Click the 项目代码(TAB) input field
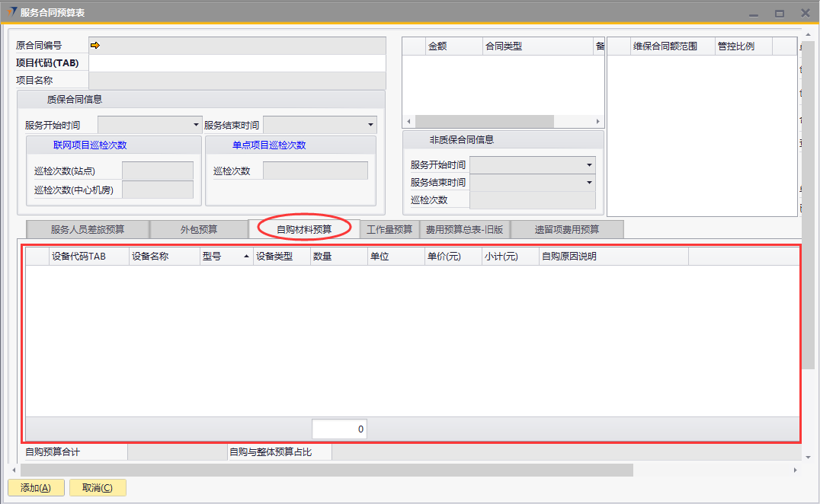Image resolution: width=820 pixels, height=504 pixels. tap(237, 63)
